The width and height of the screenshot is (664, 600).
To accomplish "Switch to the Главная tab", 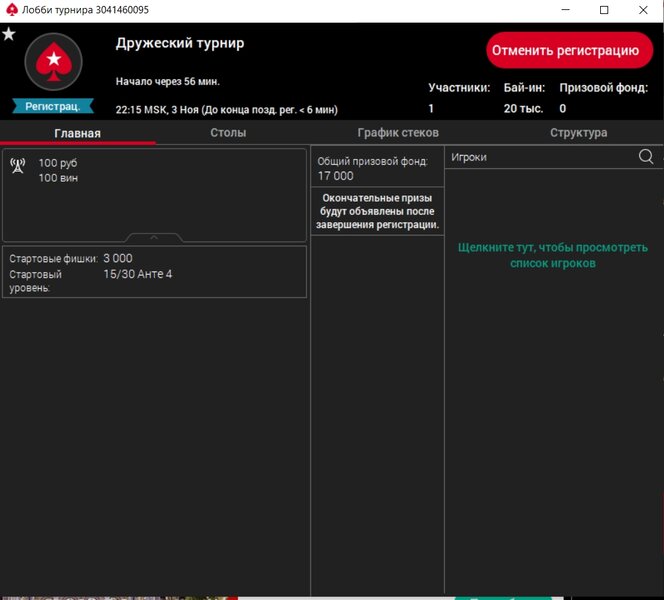I will click(77, 133).
